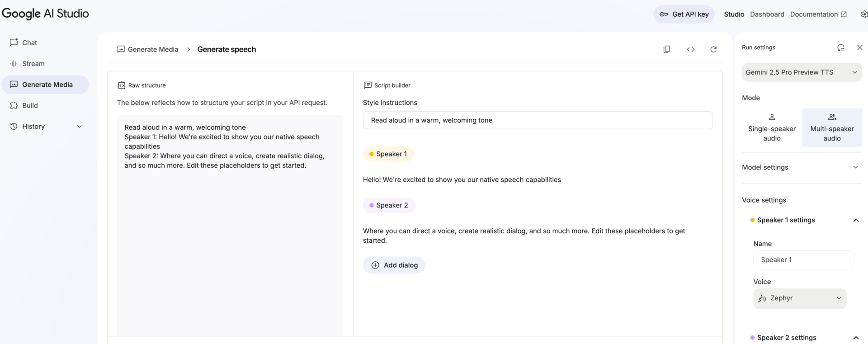Image resolution: width=868 pixels, height=344 pixels.
Task: Open the Get code icon
Action: (x=690, y=49)
